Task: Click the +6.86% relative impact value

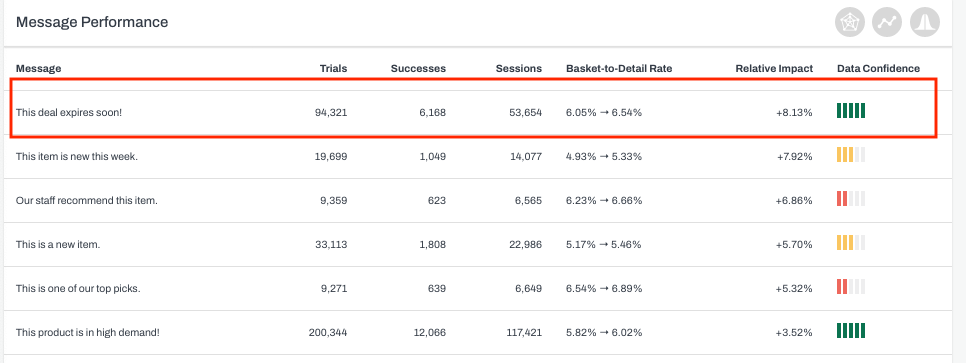Action: [794, 201]
